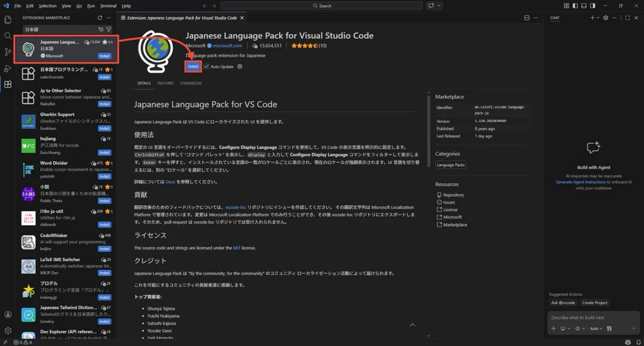Open the Selection menu
Viewport: 644px width, 346px height.
[x=47, y=6]
